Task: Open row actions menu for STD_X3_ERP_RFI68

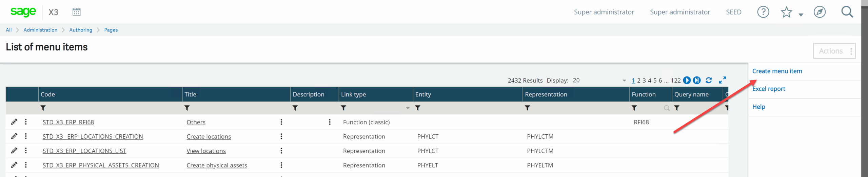Action: tap(26, 122)
